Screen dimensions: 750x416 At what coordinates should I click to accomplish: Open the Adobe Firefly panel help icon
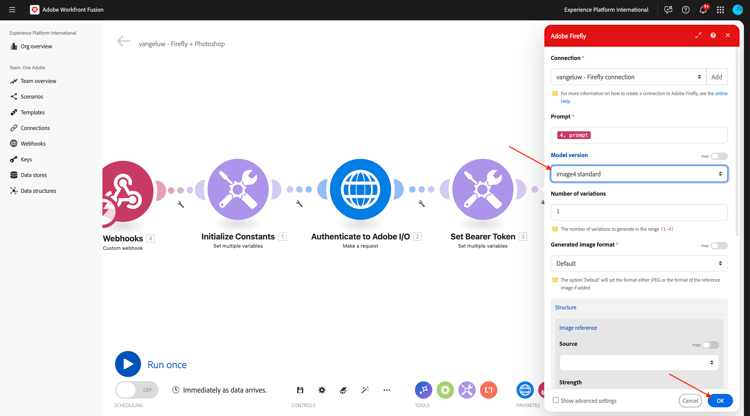tap(713, 35)
